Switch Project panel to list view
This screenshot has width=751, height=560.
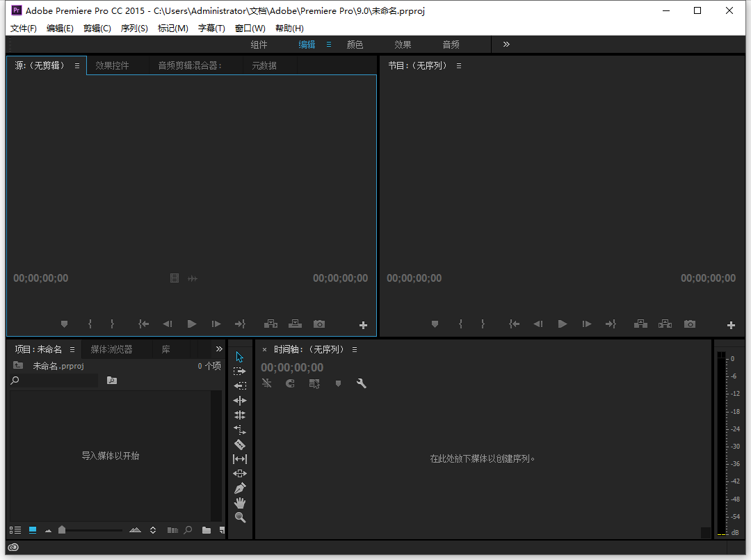pos(15,530)
